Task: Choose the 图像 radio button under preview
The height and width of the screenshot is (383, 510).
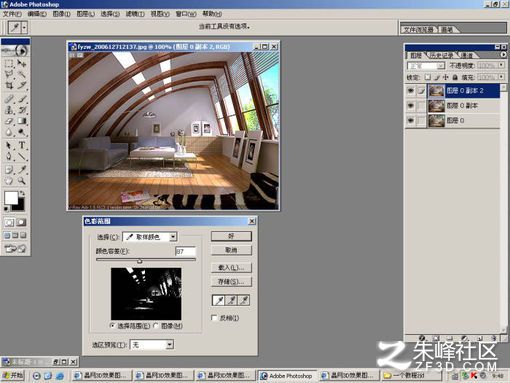Action: 156,326
